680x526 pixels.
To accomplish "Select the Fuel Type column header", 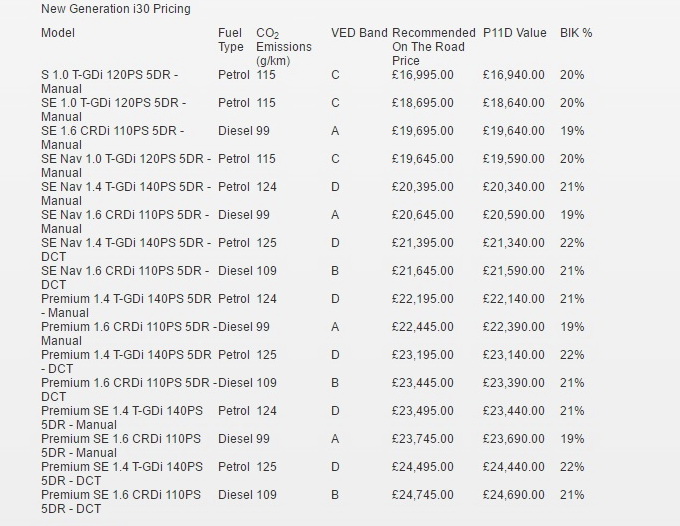I will [x=230, y=40].
